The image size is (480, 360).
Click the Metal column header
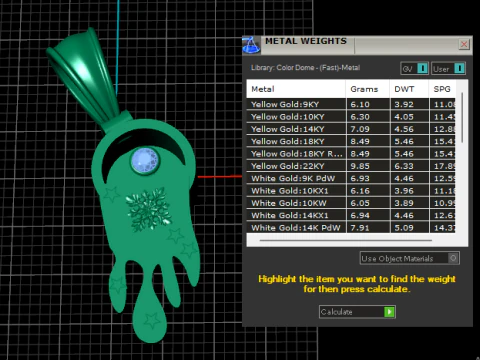tap(296, 89)
